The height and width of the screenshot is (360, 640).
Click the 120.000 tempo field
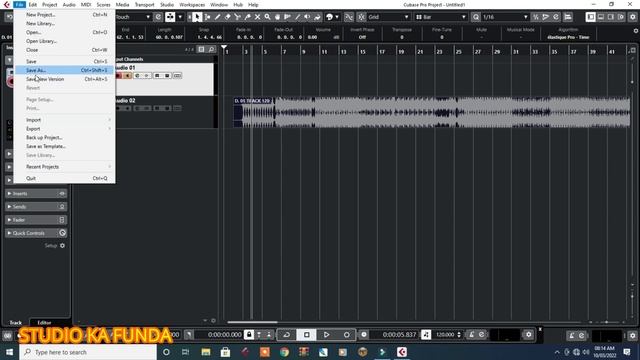[x=445, y=335]
